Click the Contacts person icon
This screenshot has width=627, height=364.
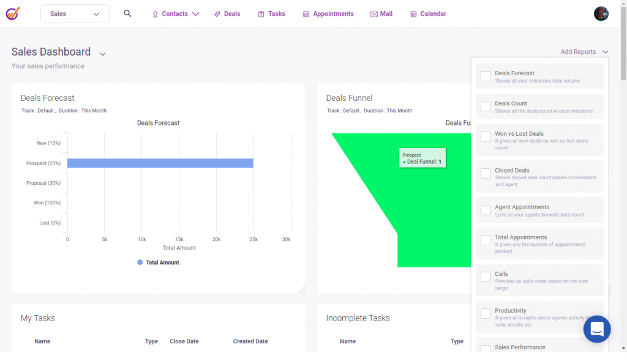156,14
